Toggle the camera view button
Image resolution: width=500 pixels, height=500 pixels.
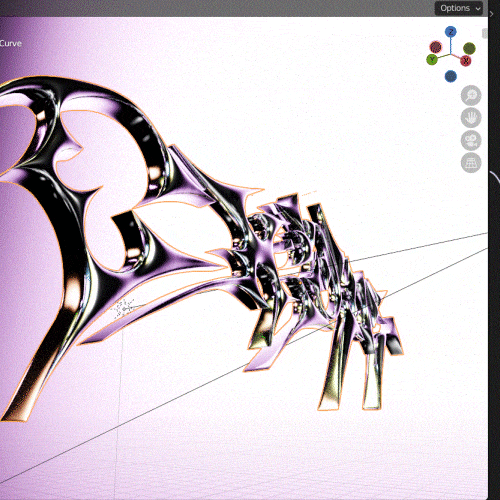(x=471, y=140)
